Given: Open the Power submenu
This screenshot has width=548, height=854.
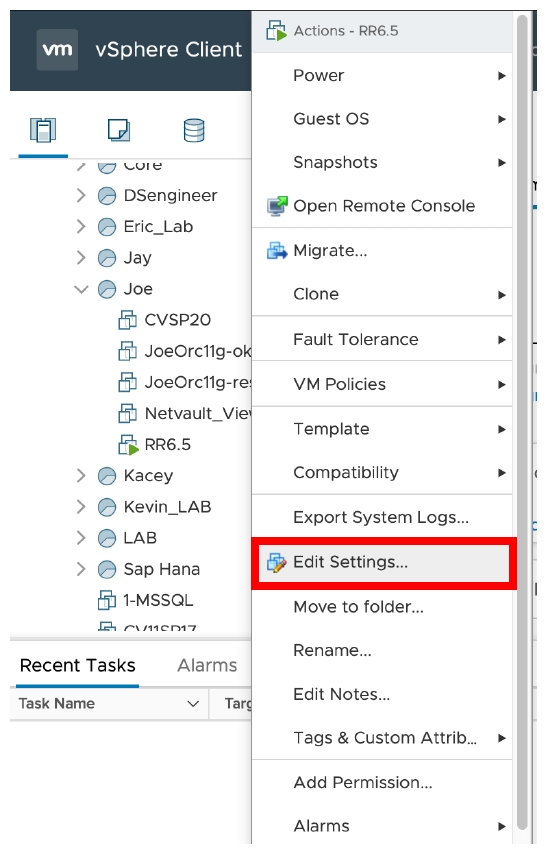Looking at the screenshot, I should 382,75.
